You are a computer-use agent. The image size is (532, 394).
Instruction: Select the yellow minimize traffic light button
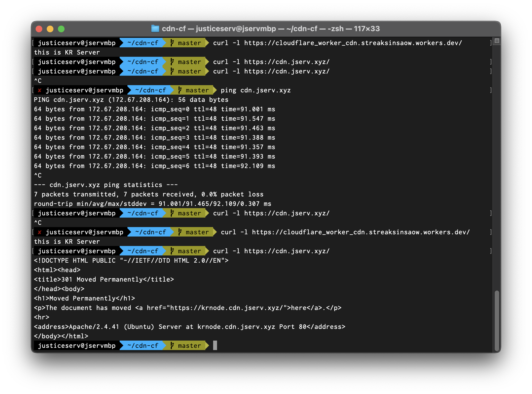[50, 28]
